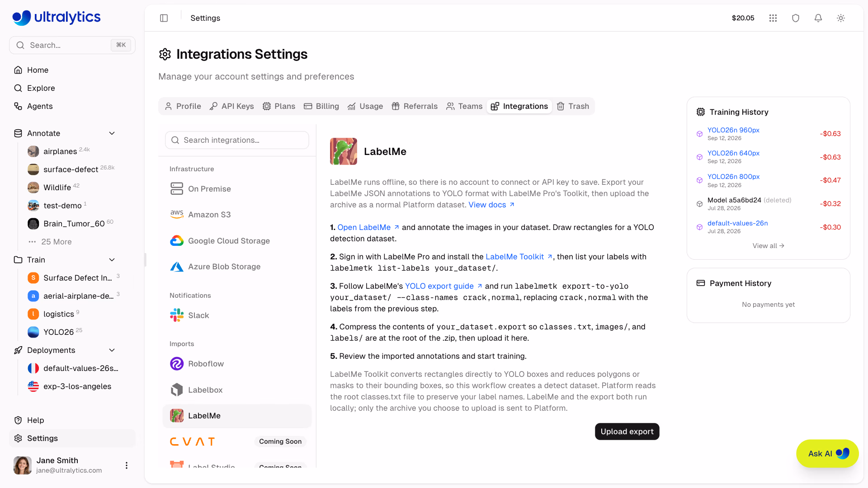
Task: Open the Usage tab
Action: point(365,106)
